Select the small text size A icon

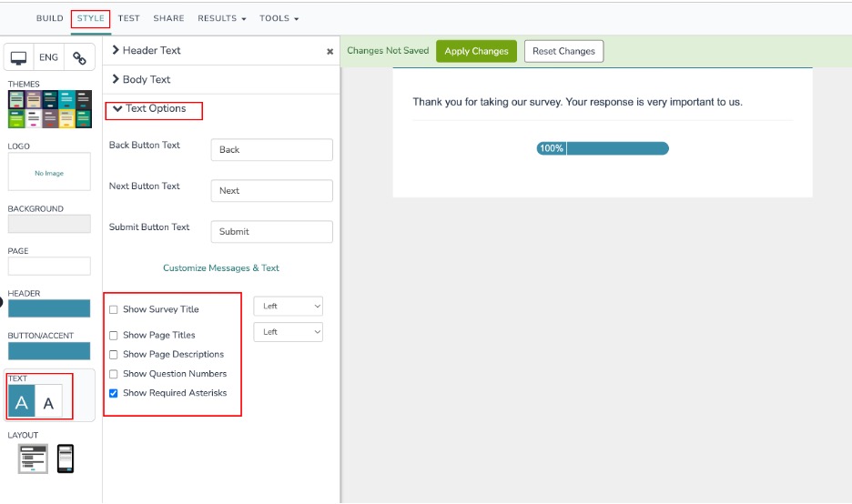pos(48,401)
